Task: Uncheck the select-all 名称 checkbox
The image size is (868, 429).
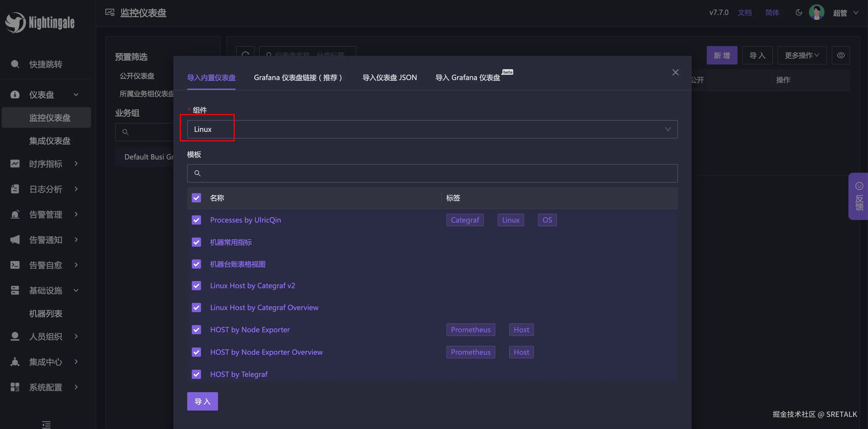Action: [196, 198]
